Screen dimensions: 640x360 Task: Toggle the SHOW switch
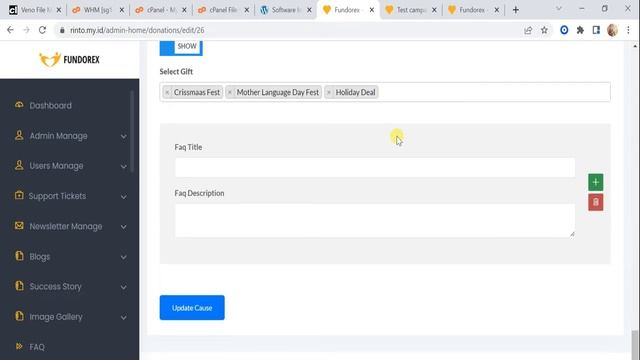click(181, 47)
